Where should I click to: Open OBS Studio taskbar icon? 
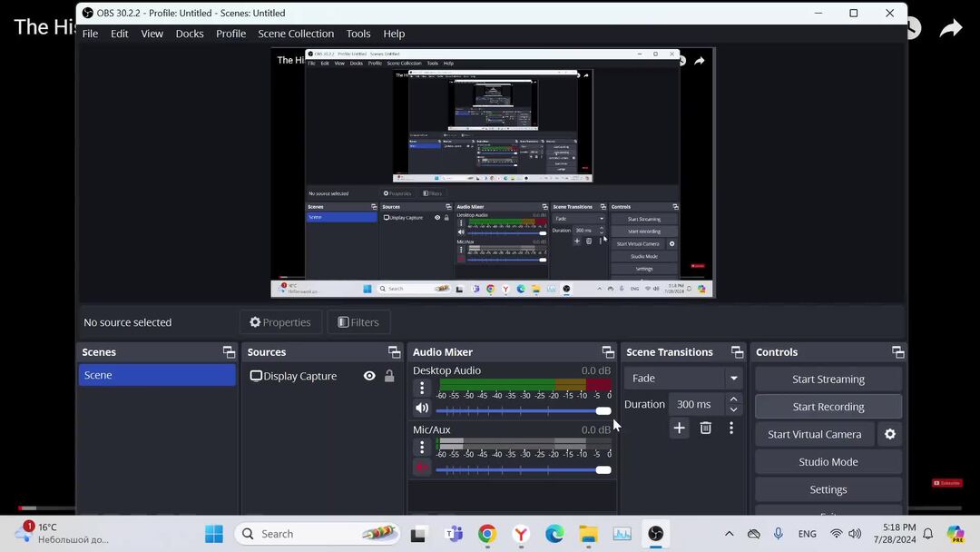pos(656,534)
